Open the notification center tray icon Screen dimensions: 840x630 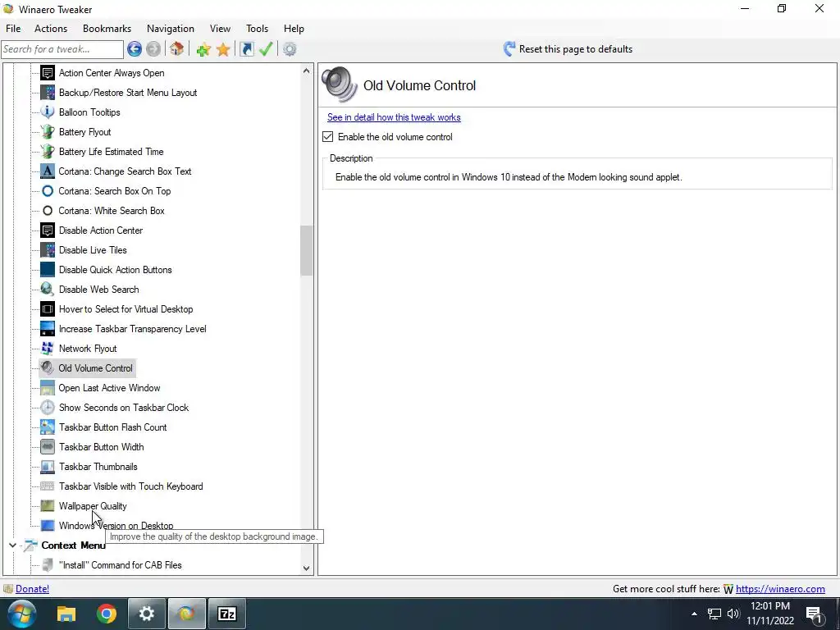click(815, 614)
